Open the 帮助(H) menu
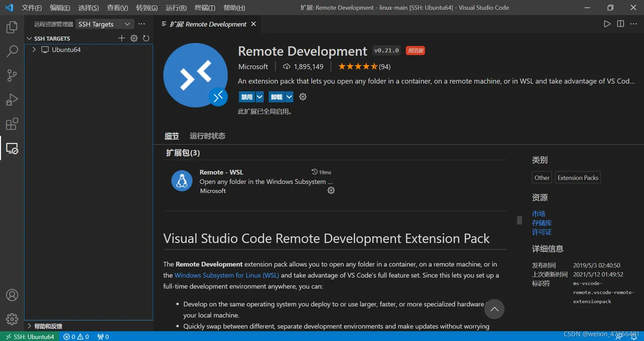644x341 pixels. (x=234, y=8)
